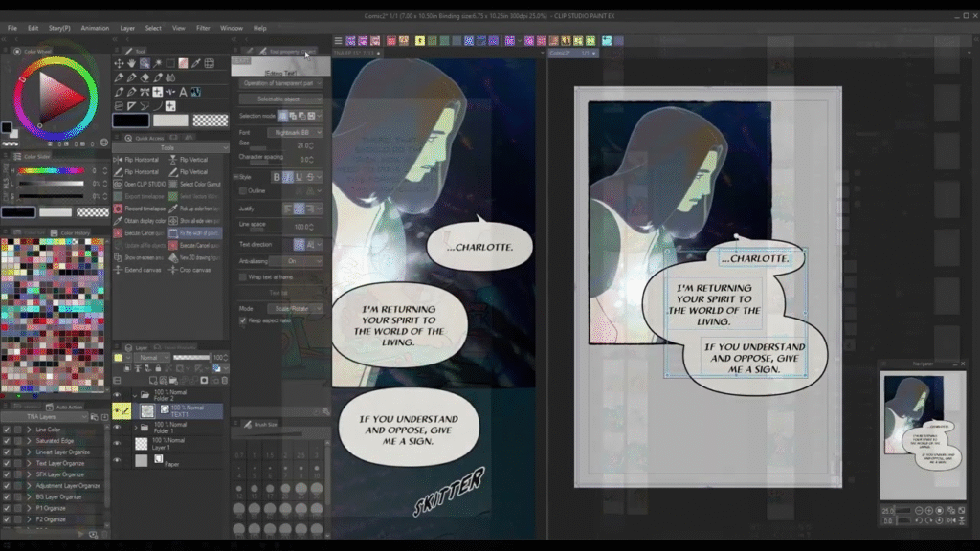Hide the Folder 2 layer via eye icon
980x551 pixels.
click(117, 393)
